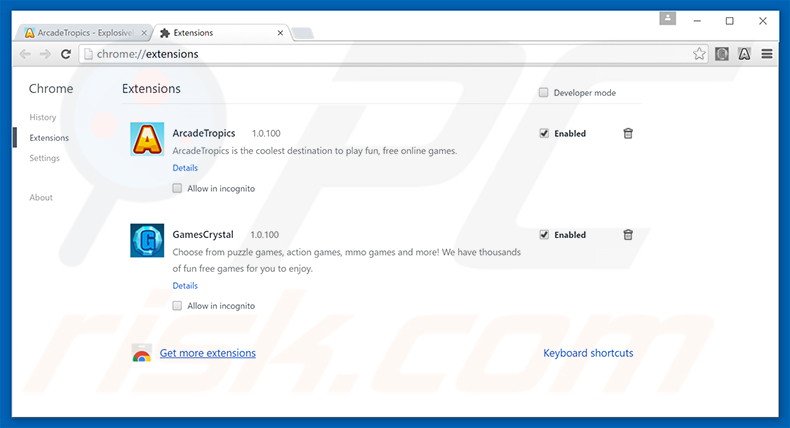
Task: Open a new tab
Action: (x=303, y=33)
